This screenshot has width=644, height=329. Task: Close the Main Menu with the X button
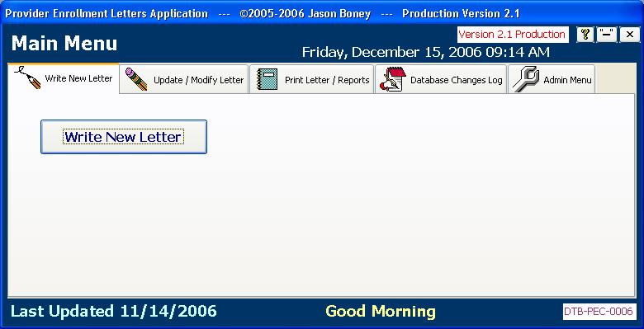pos(630,35)
